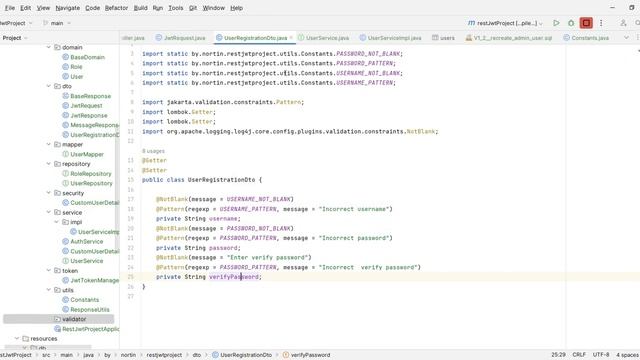Select the validator package
This screenshot has height=360, width=640.
click(x=58, y=319)
